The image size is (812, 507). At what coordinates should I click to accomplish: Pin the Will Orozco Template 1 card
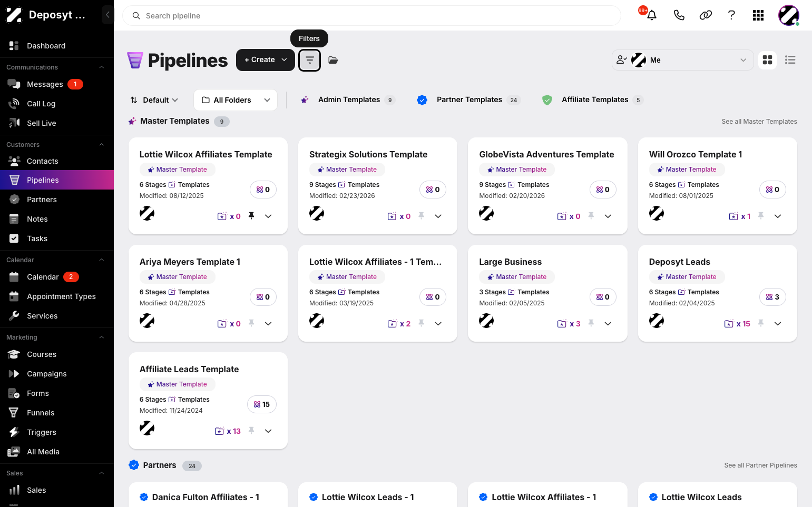[x=761, y=216]
